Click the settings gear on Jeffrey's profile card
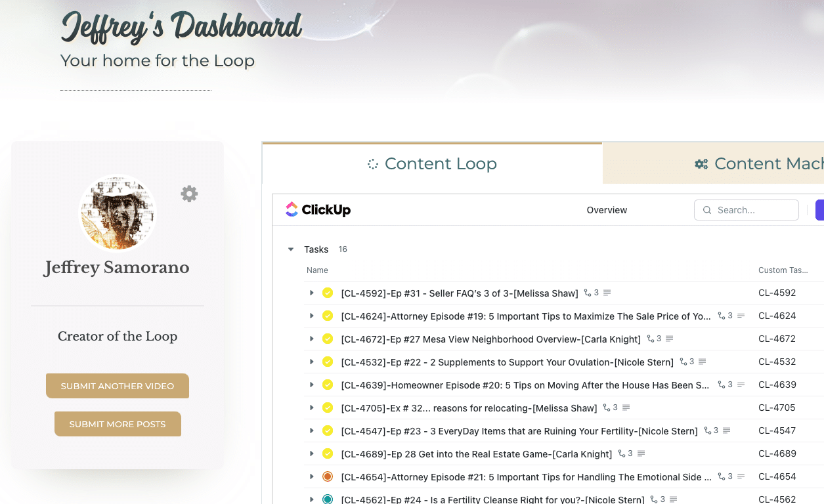Screen dimensions: 824x504 pos(189,194)
